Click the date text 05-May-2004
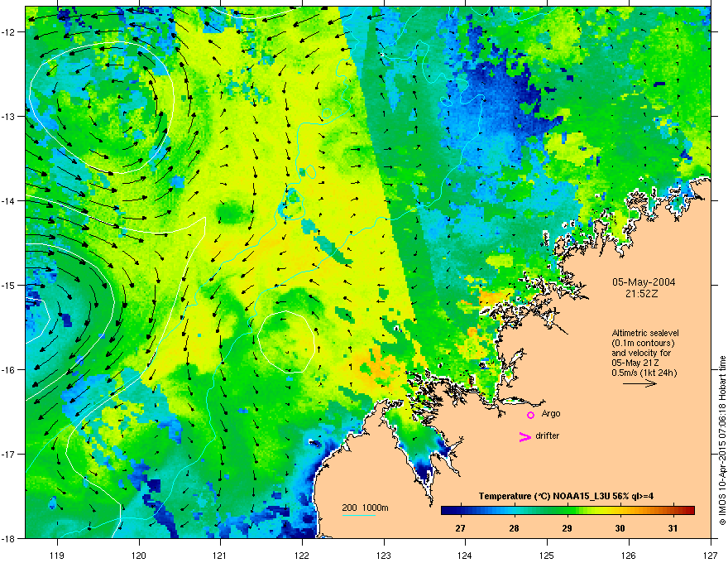 [644, 282]
